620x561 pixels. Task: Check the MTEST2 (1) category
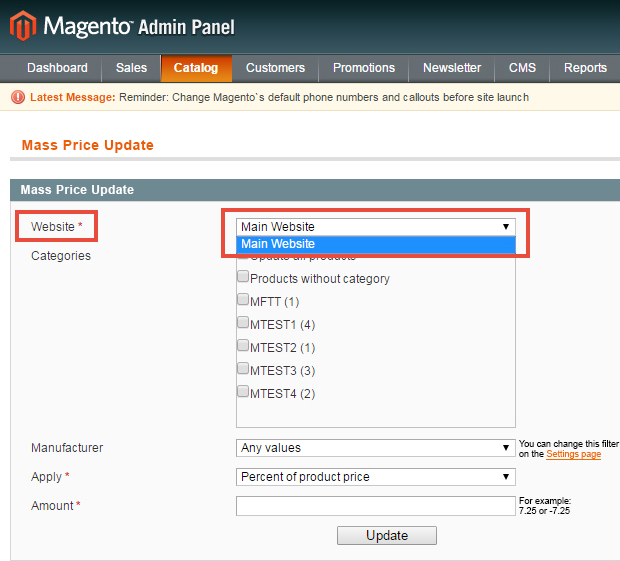point(243,345)
